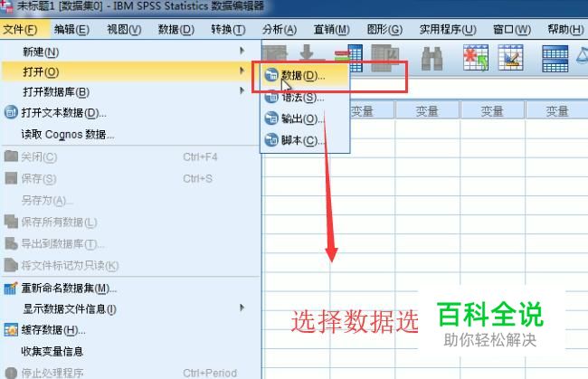Screen dimensions: 588x379
Task: Click the Split File toolbar icon
Action: click(555, 59)
